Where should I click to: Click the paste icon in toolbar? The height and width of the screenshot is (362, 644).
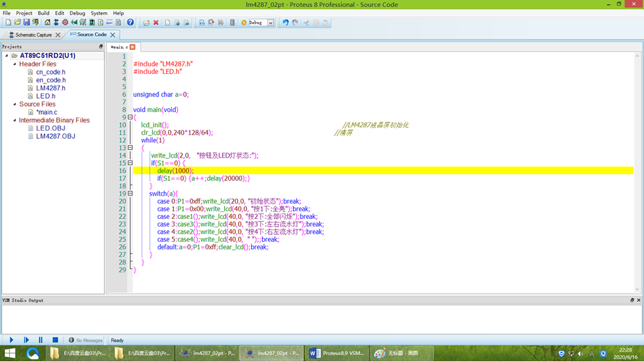point(325,23)
